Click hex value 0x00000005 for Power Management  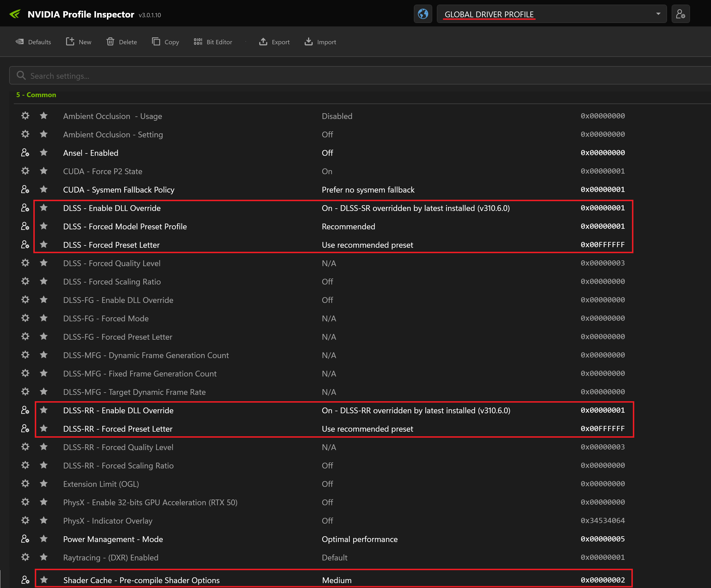(x=603, y=539)
